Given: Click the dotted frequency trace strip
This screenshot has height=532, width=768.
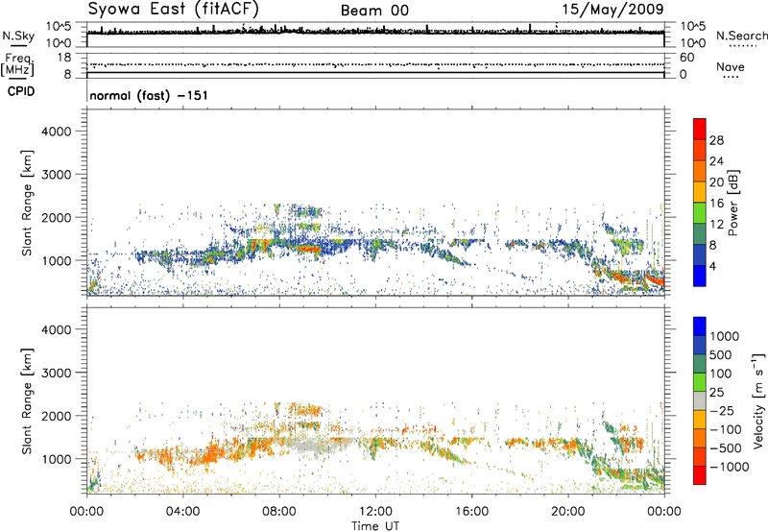Looking at the screenshot, I should pyautogui.click(x=375, y=64).
